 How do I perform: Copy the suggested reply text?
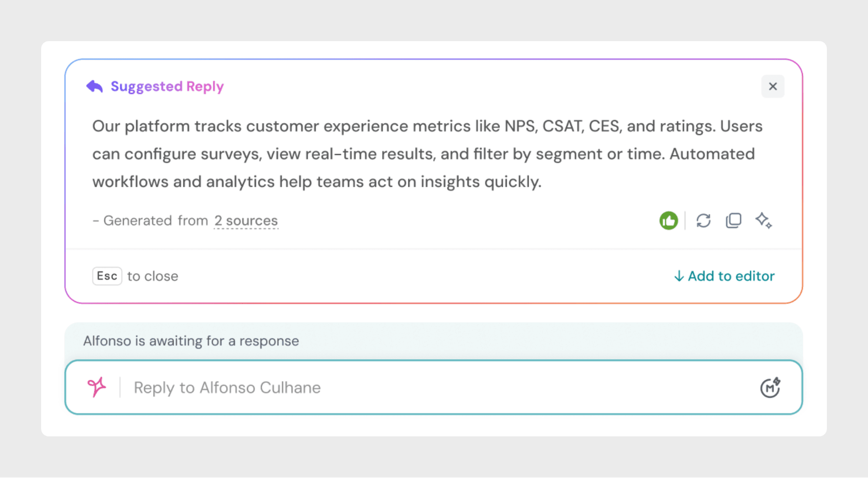(733, 221)
